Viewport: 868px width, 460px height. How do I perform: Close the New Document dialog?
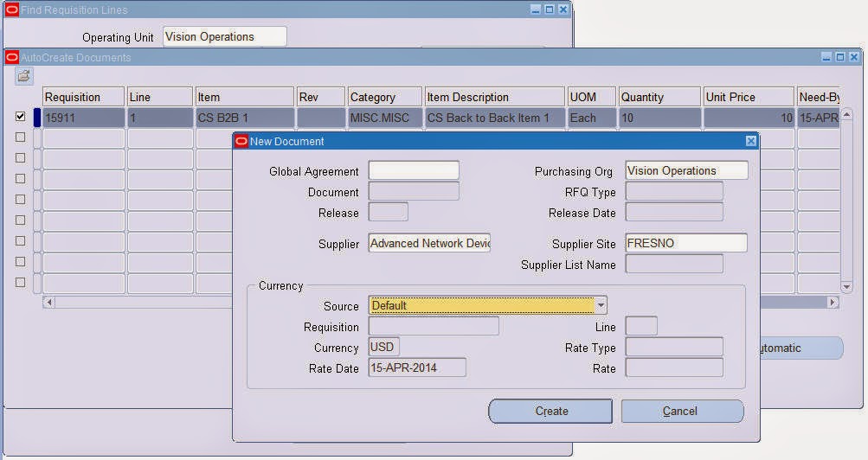point(750,141)
